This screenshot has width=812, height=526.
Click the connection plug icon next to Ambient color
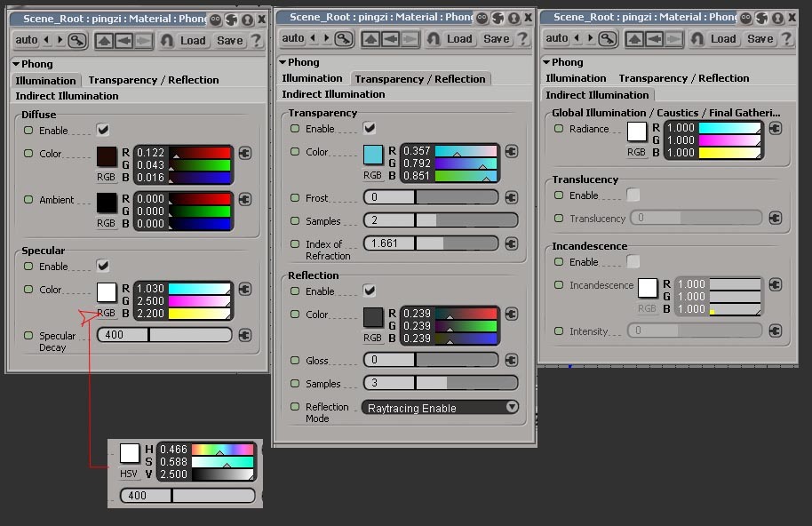[x=245, y=199]
